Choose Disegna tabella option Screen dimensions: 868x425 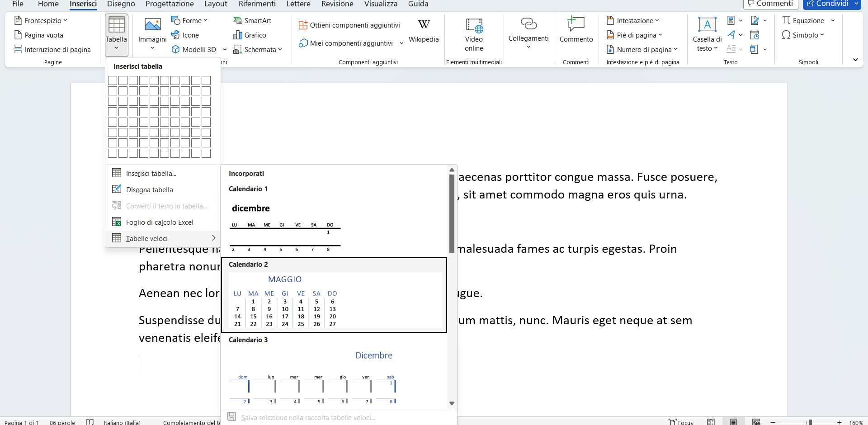(x=149, y=190)
